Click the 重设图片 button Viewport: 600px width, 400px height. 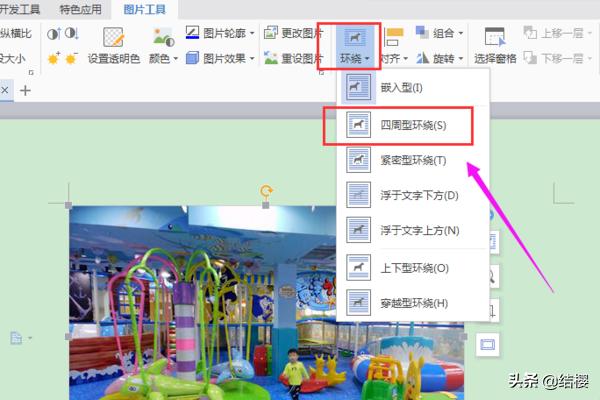(293, 58)
